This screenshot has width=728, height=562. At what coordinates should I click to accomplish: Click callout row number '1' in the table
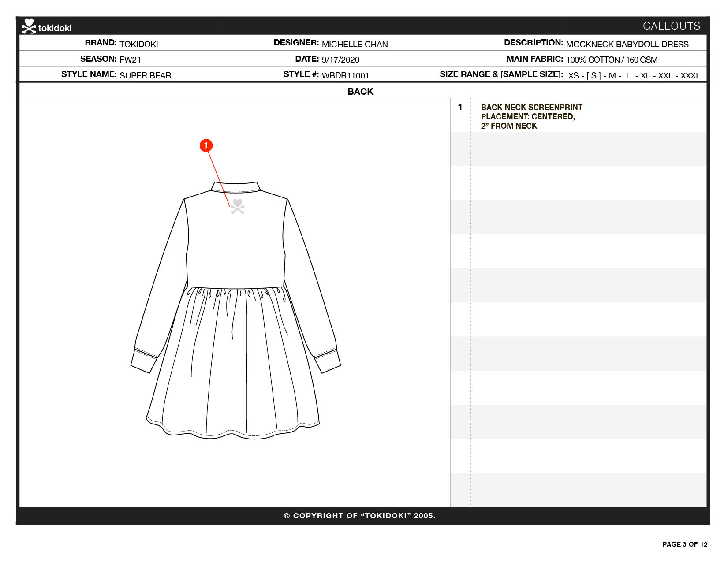(460, 107)
